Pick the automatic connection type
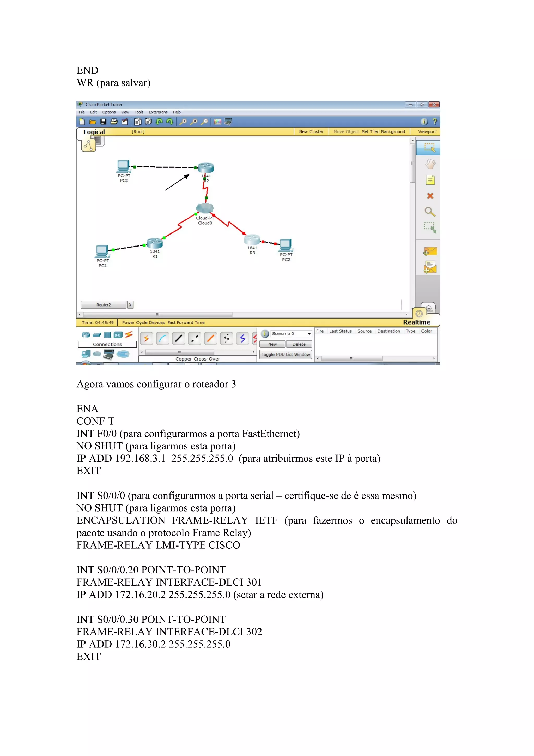 147,338
